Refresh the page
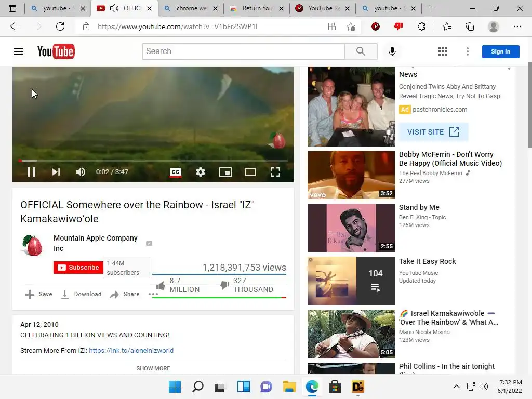 point(60,26)
